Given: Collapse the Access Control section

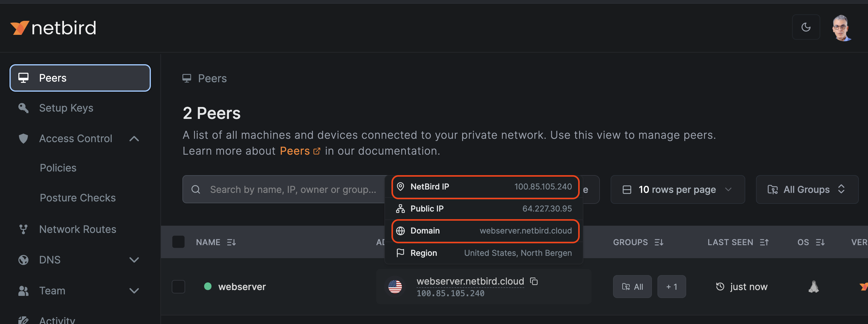Looking at the screenshot, I should pos(134,138).
